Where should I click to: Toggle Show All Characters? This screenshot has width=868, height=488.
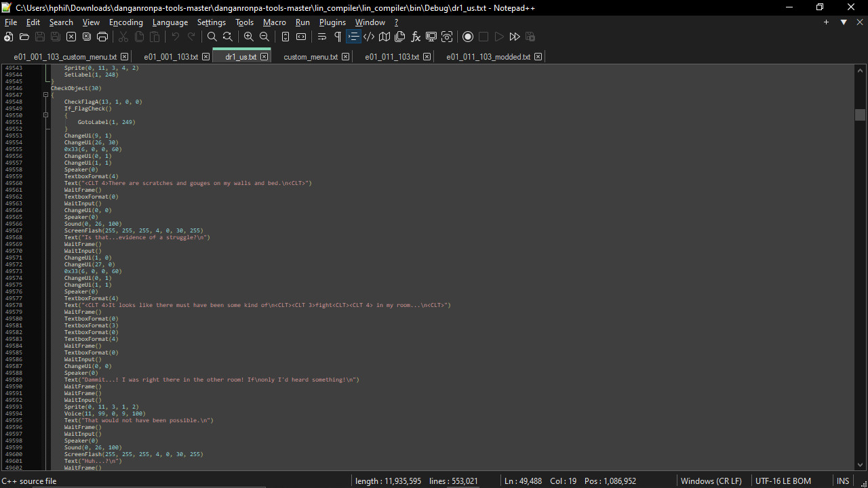pos(337,37)
